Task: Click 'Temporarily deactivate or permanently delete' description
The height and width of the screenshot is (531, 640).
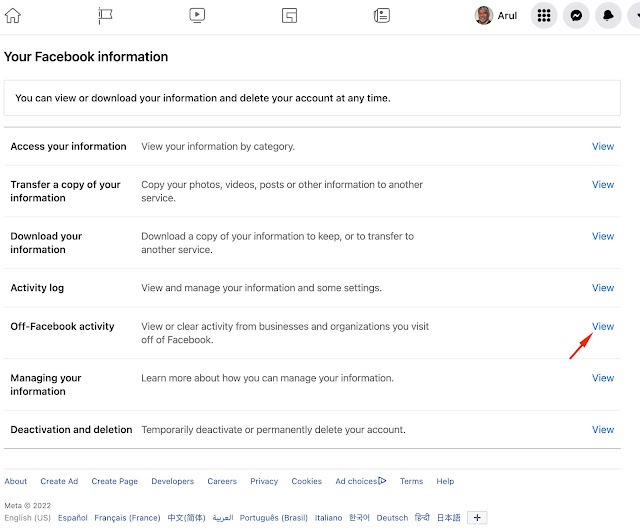Action: point(273,430)
